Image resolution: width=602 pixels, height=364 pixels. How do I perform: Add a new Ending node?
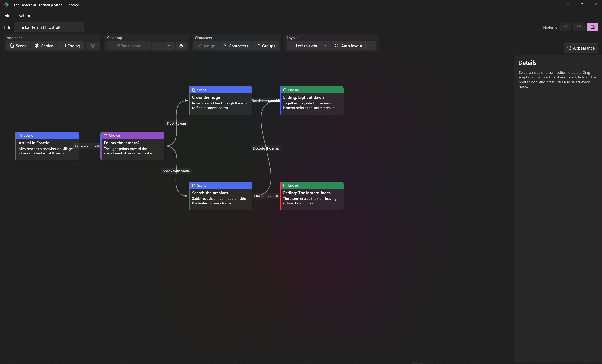click(x=71, y=46)
